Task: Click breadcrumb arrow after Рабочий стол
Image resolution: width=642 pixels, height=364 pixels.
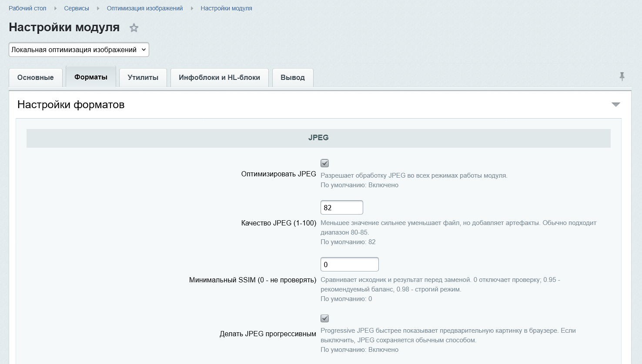Action: tap(55, 8)
